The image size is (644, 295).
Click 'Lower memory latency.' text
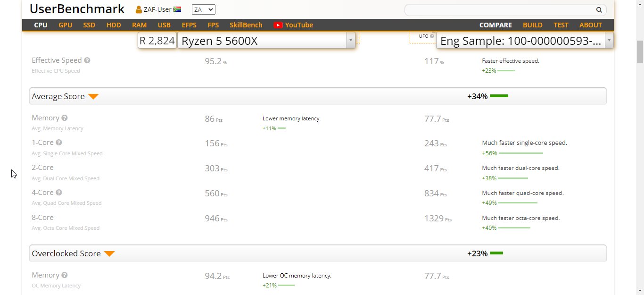click(291, 118)
